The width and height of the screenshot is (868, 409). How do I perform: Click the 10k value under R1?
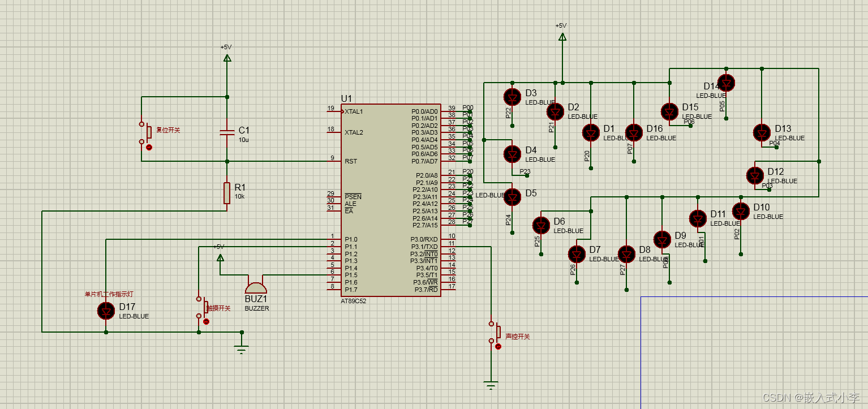(239, 196)
